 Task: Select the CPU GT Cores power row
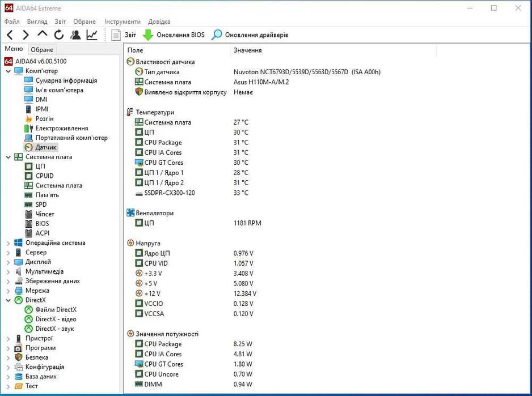point(193,364)
